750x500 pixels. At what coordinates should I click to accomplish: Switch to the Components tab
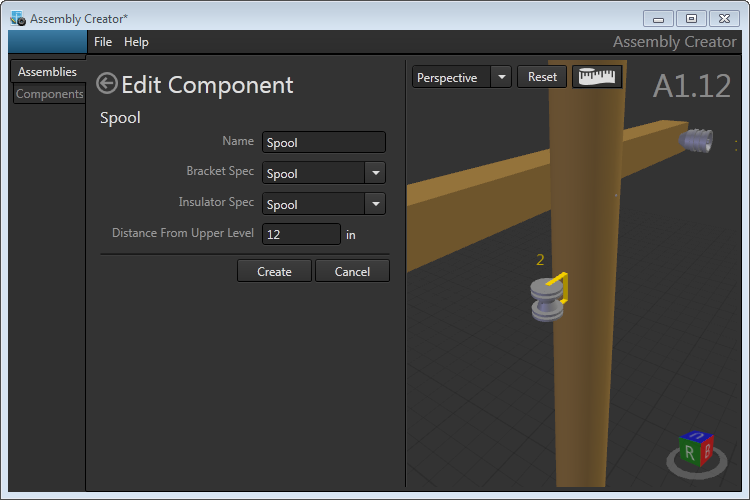coord(50,94)
